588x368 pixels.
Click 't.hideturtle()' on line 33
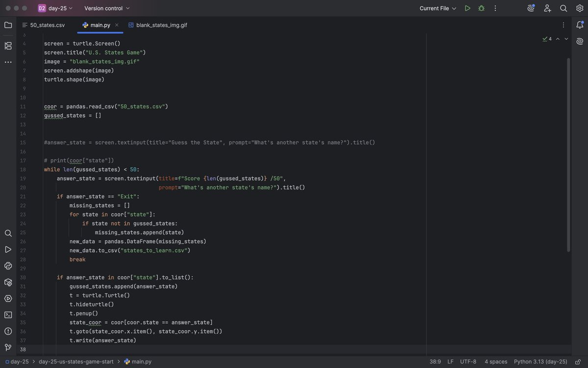(x=92, y=304)
